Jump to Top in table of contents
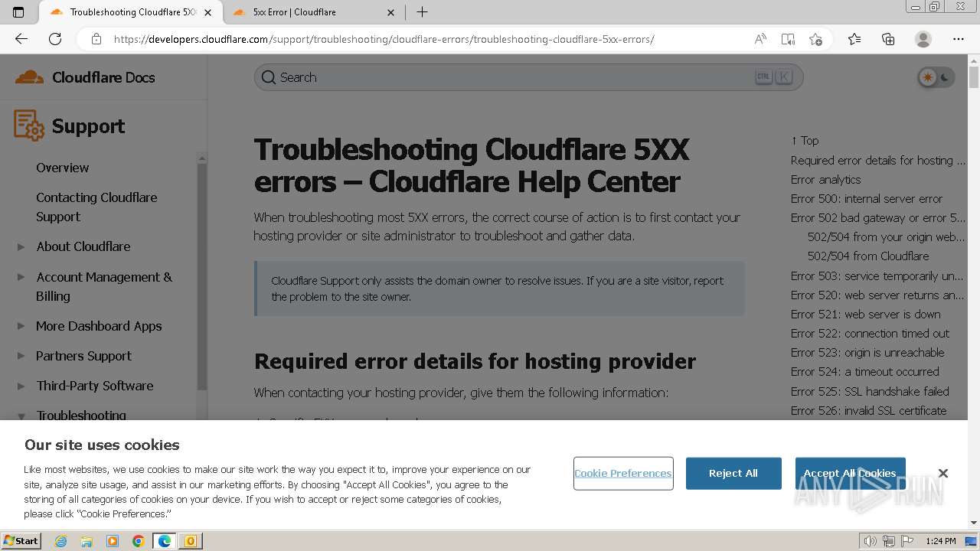The image size is (980, 551). (x=805, y=141)
